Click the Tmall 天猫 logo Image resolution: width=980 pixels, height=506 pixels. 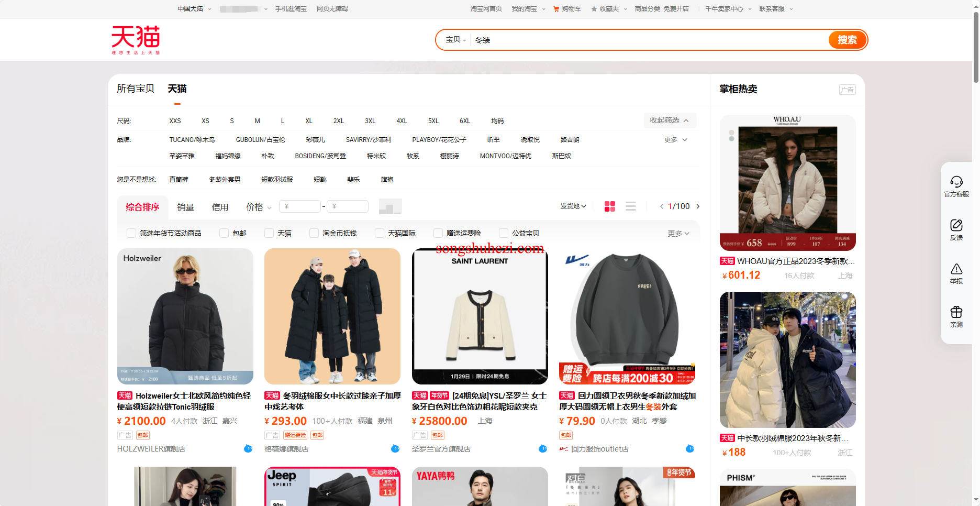click(x=136, y=40)
